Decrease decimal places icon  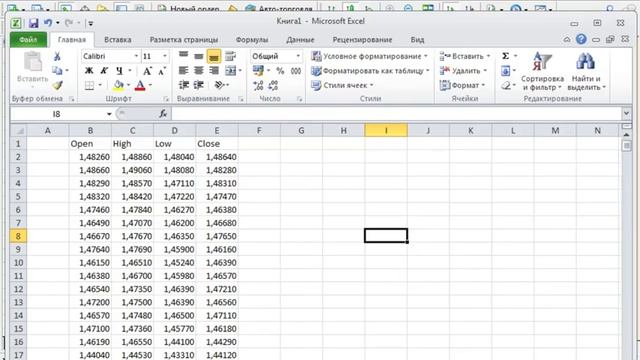[x=273, y=85]
